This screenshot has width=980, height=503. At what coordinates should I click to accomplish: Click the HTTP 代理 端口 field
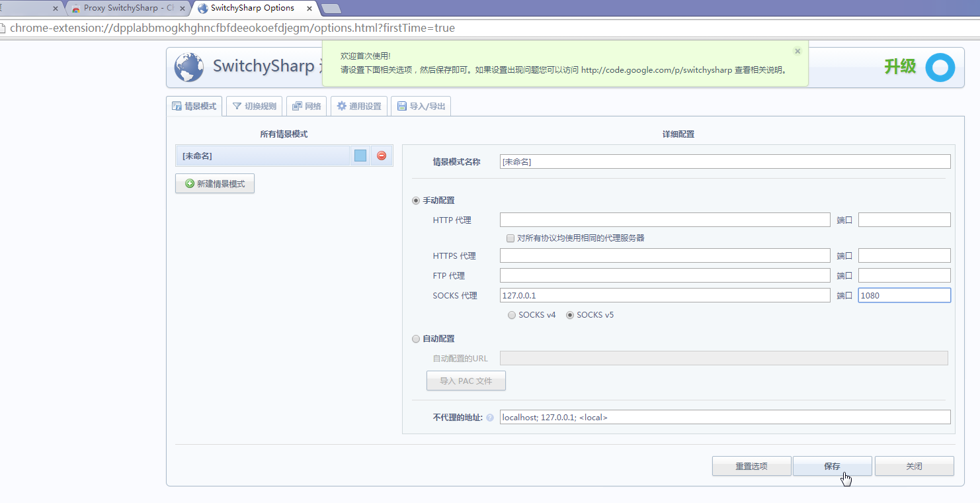coord(905,220)
